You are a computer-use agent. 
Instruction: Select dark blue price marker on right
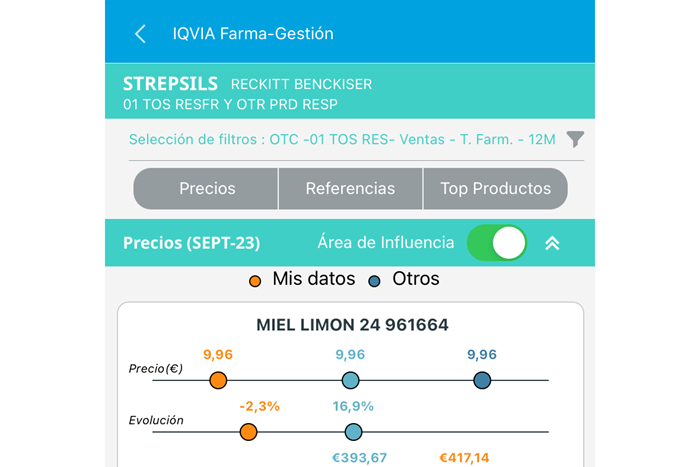482,380
